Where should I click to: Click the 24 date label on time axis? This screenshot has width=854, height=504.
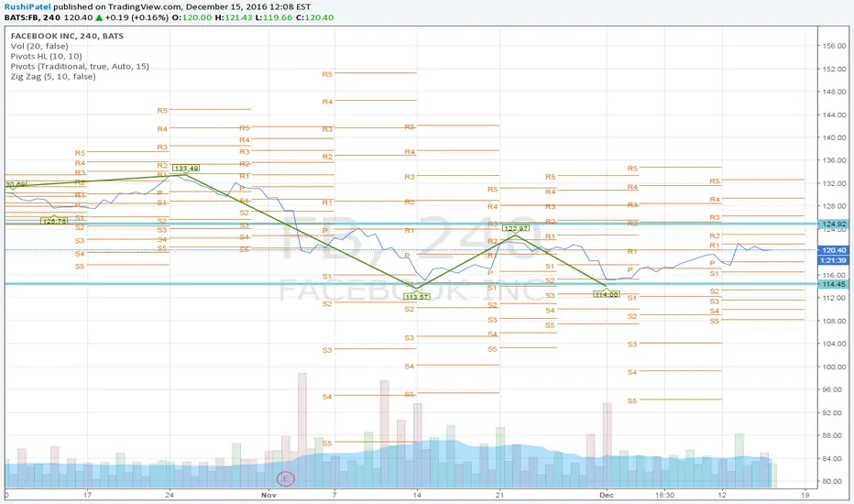tap(170, 495)
